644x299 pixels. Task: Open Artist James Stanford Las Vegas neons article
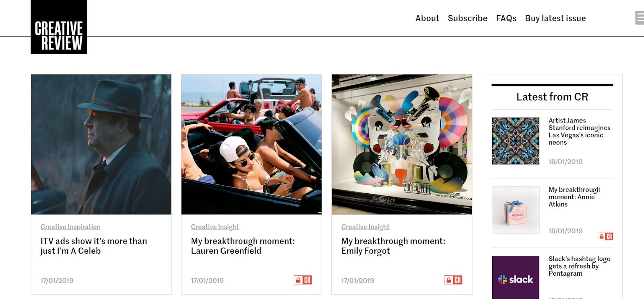(579, 131)
